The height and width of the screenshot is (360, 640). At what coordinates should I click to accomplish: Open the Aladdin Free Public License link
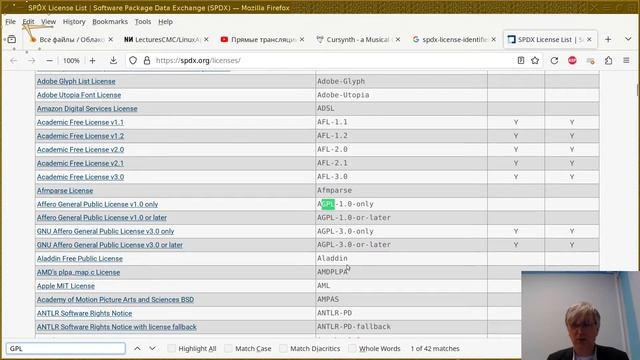[80, 258]
